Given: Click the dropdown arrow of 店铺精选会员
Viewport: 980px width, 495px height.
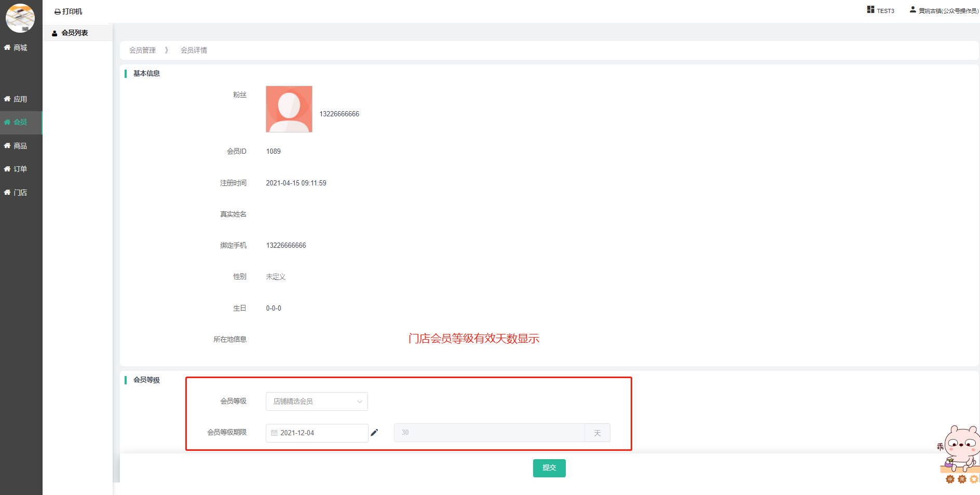Looking at the screenshot, I should click(x=359, y=402).
